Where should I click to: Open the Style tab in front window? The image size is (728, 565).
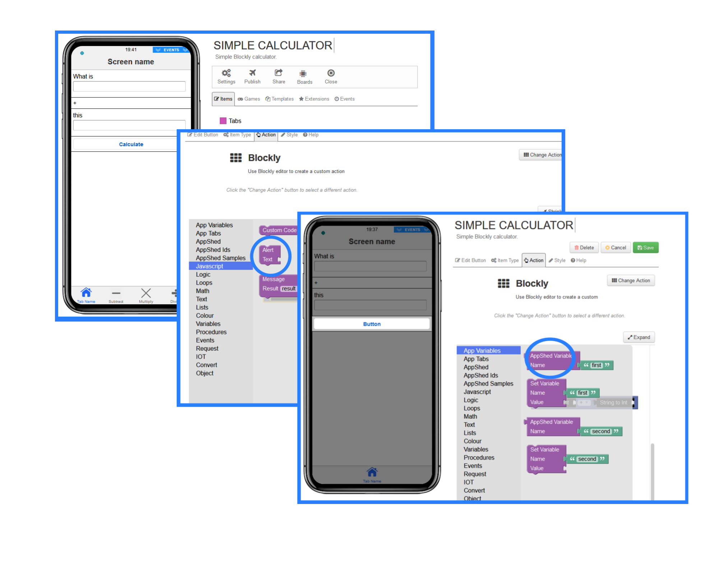click(557, 260)
